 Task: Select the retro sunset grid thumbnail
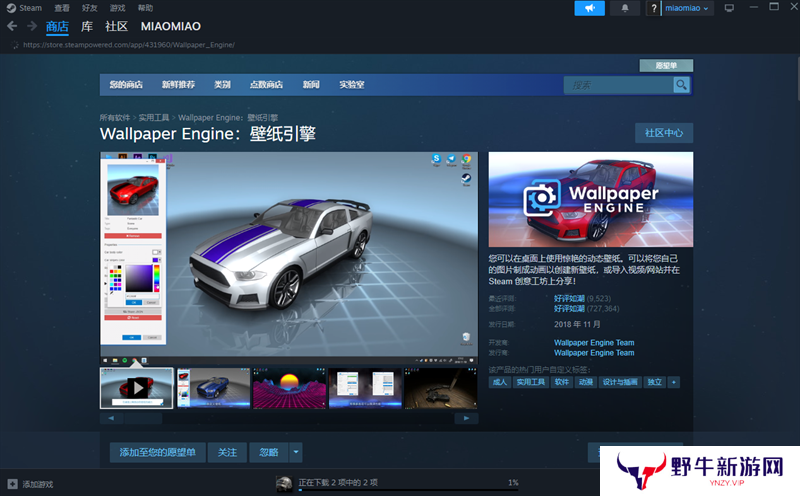[x=289, y=388]
